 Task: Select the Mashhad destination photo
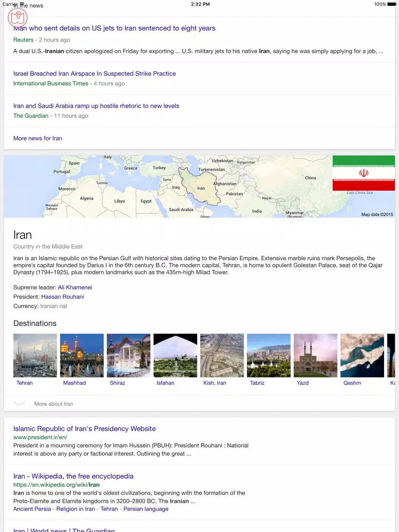82,355
